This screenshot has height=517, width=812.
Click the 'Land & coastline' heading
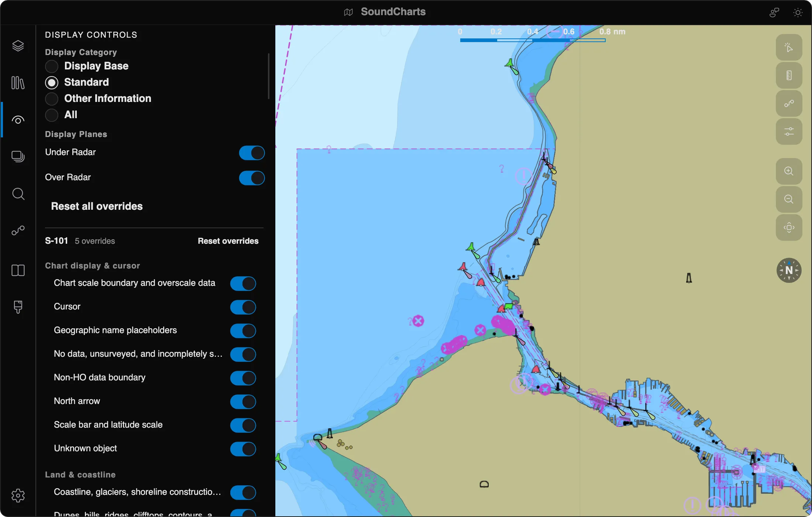click(x=80, y=475)
